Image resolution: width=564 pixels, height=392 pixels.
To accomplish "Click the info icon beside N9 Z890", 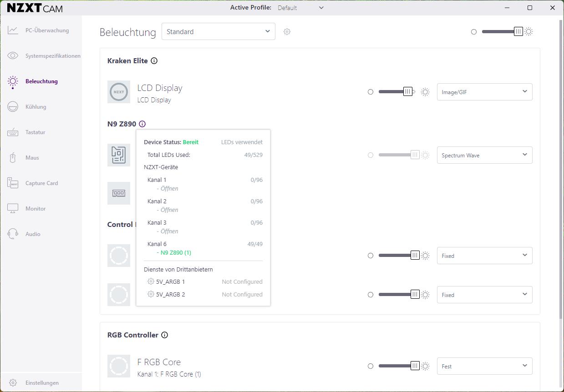I will (142, 124).
